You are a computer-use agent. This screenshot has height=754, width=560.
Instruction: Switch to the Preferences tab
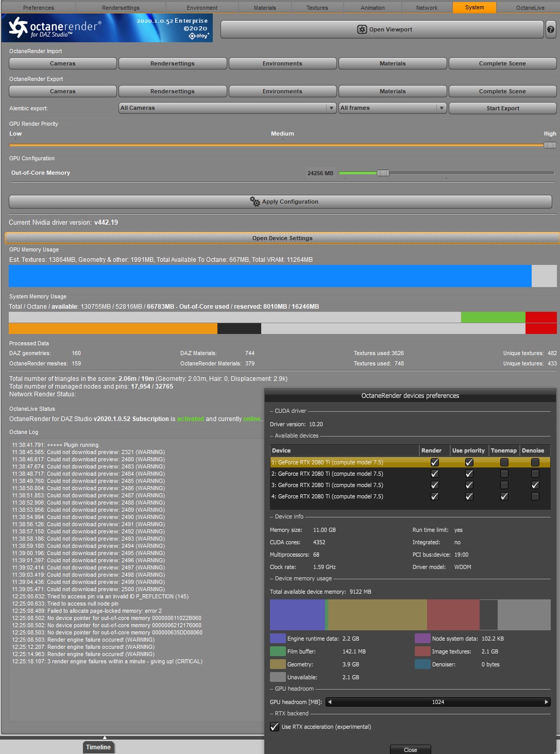click(39, 8)
